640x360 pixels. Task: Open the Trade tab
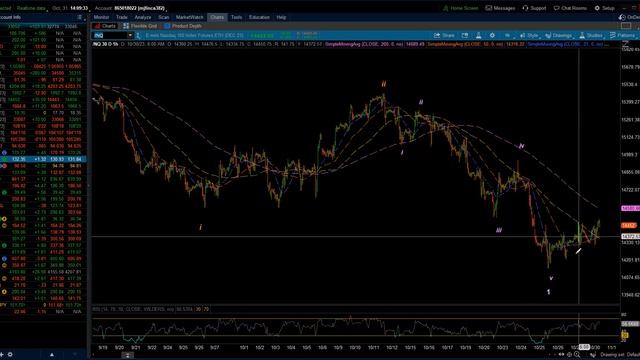pyautogui.click(x=122, y=17)
